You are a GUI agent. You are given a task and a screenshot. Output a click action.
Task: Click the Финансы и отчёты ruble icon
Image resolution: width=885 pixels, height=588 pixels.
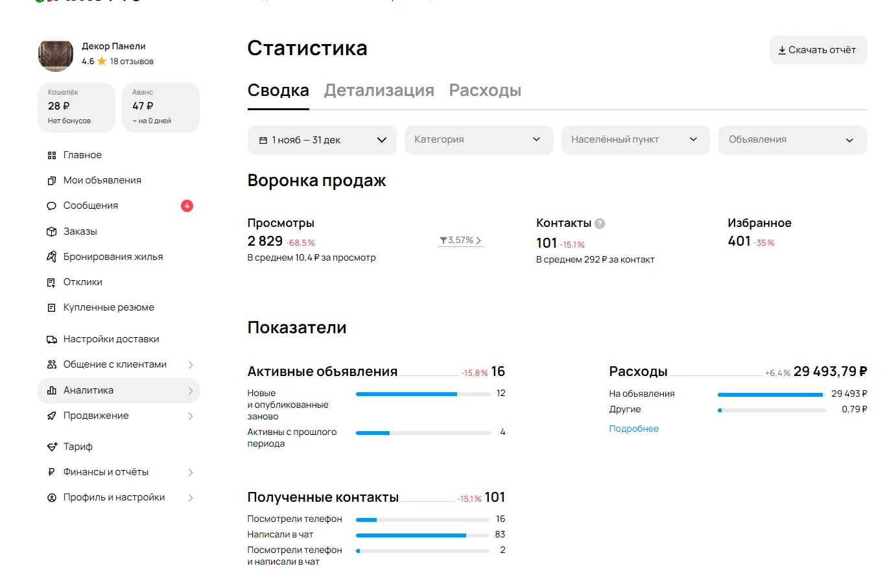[x=52, y=472]
